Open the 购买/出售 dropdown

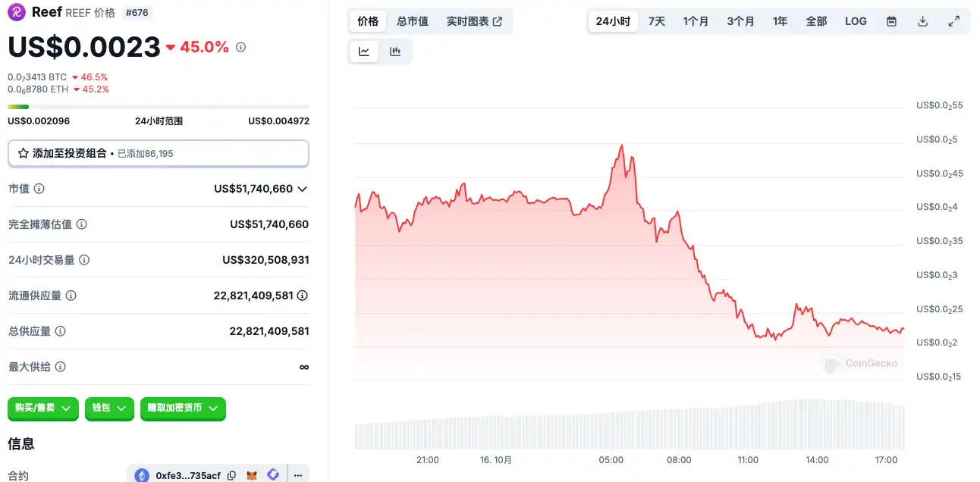43,408
